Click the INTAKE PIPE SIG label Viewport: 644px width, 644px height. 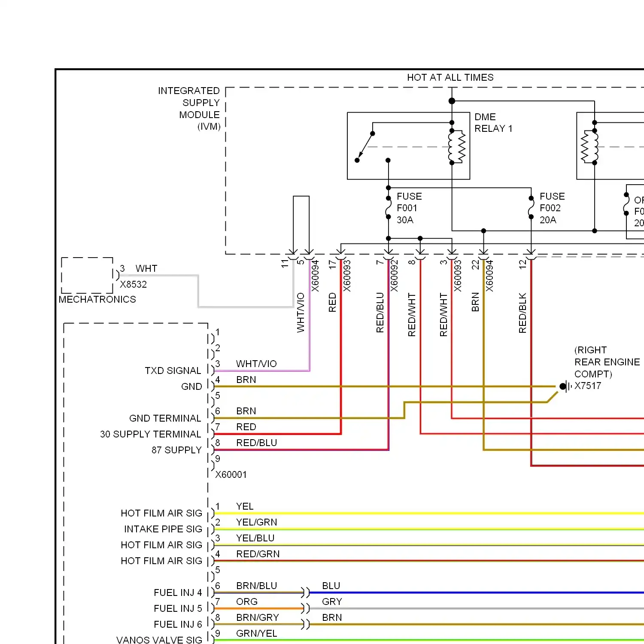coord(163,529)
